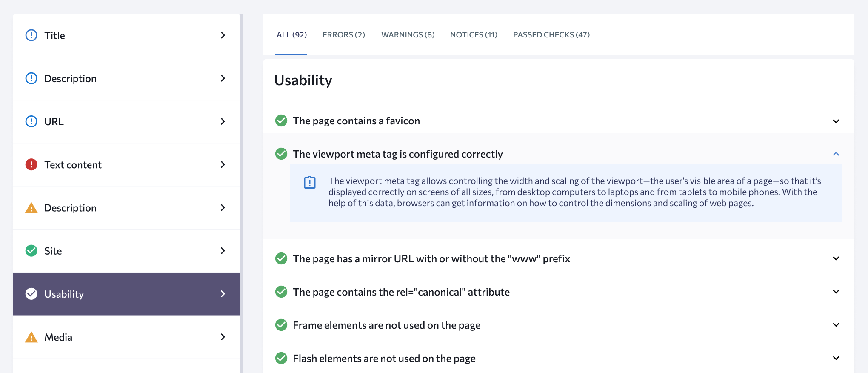The width and height of the screenshot is (868, 373).
Task: Select the Usability category in sidebar
Action: pos(126,294)
